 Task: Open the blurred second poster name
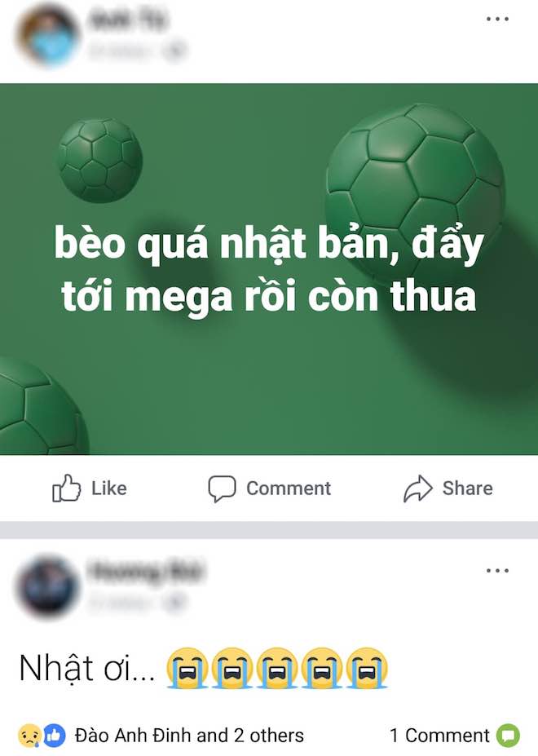click(144, 572)
